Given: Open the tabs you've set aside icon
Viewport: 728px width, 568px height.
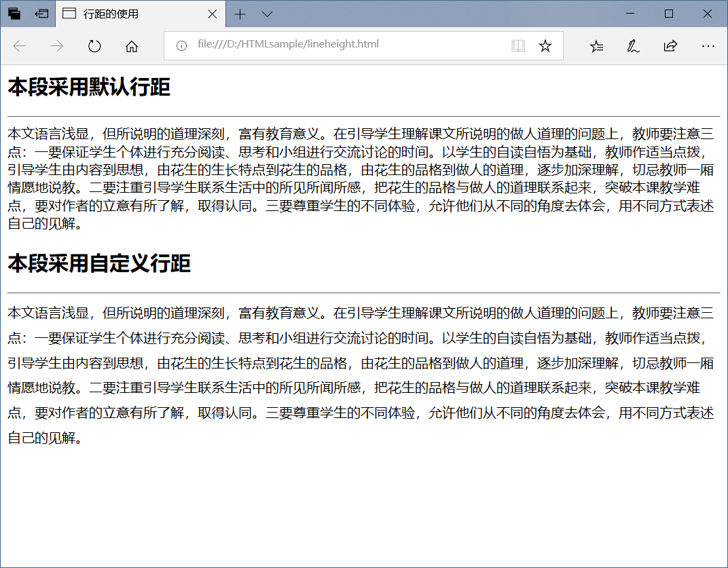Looking at the screenshot, I should [14, 14].
